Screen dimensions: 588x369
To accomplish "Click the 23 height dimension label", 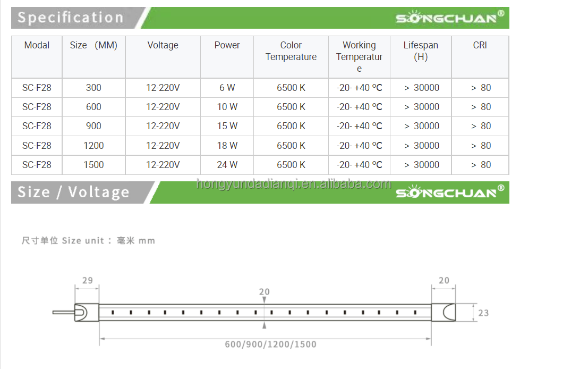I will click(x=483, y=313).
